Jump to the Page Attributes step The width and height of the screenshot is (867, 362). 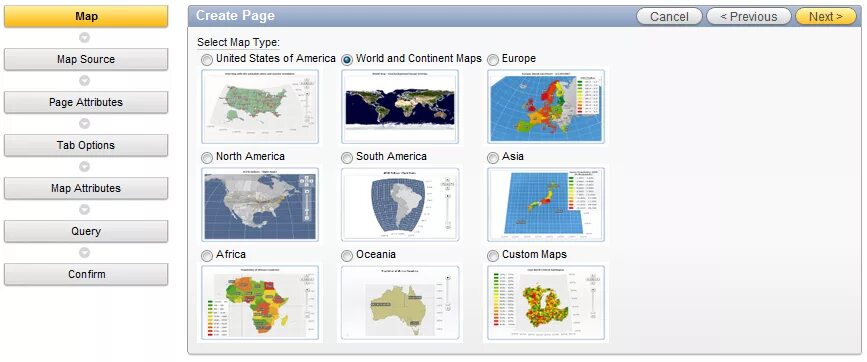86,102
